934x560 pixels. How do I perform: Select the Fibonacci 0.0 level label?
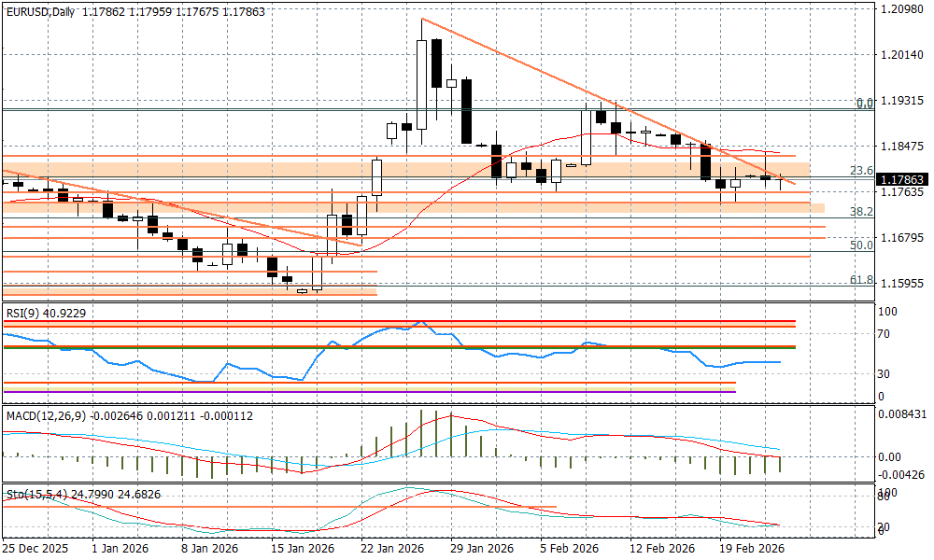pyautogui.click(x=864, y=103)
